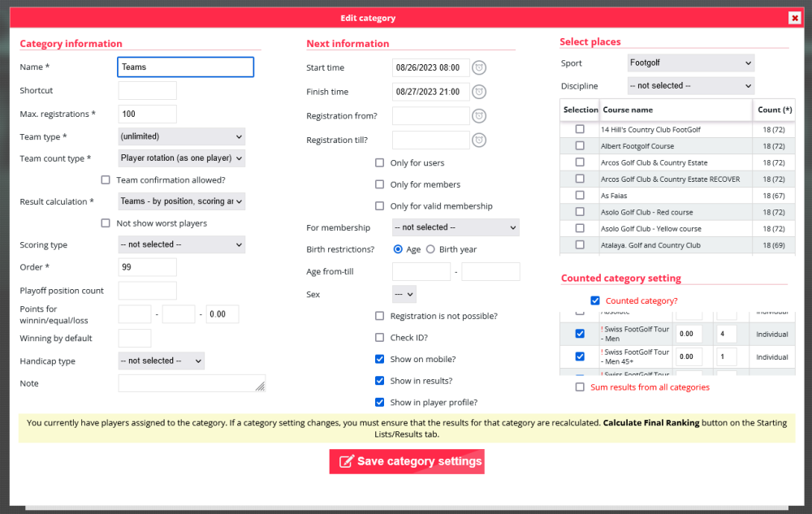Open the Start time clock picker icon

click(x=479, y=67)
